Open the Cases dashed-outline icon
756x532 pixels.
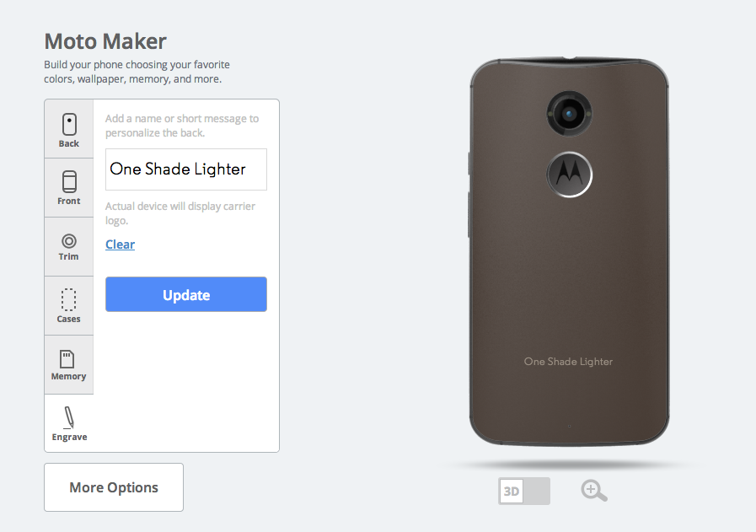68,299
